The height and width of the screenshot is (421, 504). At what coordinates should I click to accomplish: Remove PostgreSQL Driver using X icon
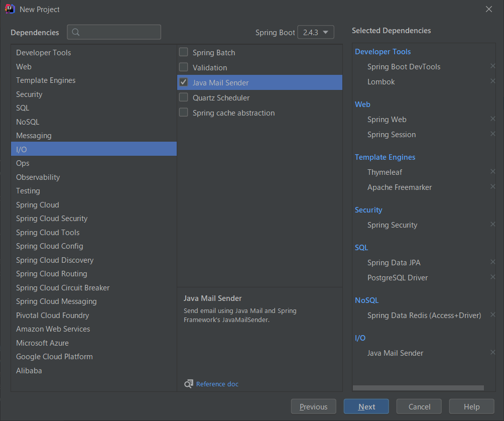pos(492,277)
